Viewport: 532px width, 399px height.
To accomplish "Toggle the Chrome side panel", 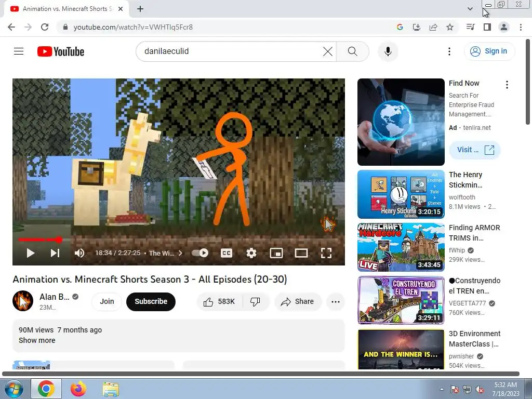I will 487,27.
